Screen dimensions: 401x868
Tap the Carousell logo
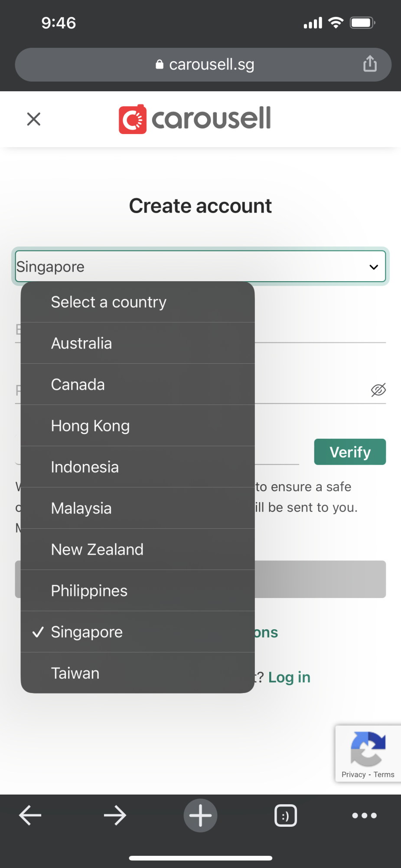[x=195, y=119]
